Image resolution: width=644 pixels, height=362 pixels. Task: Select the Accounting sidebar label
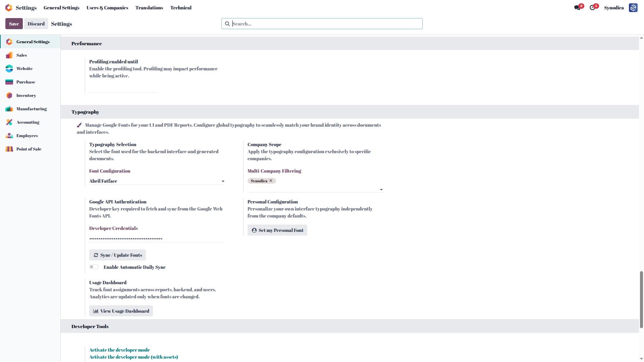click(x=28, y=122)
